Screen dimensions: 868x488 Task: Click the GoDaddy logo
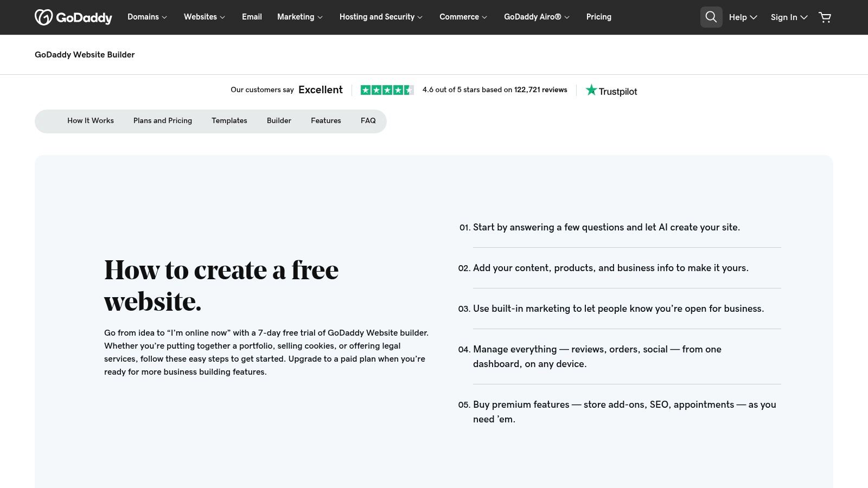coord(73,17)
